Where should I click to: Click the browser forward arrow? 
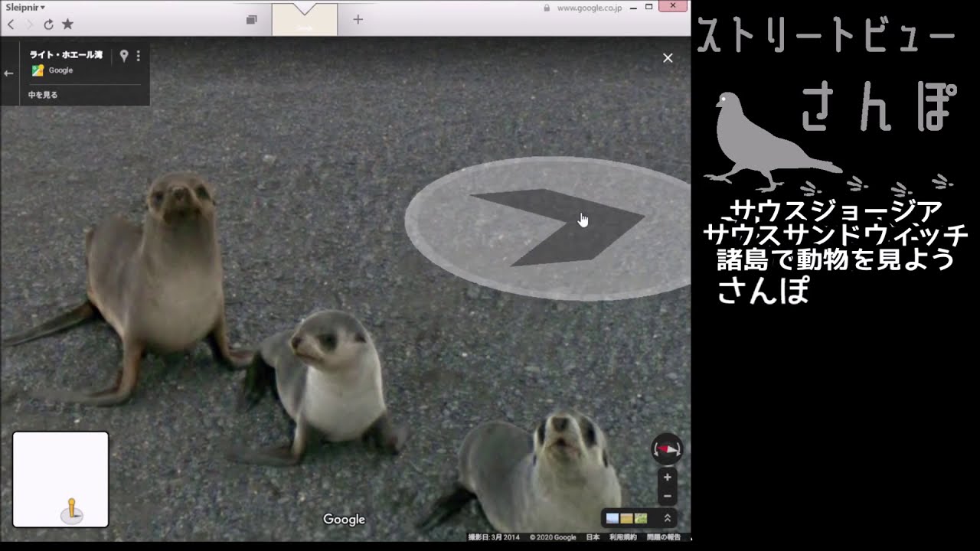point(30,24)
